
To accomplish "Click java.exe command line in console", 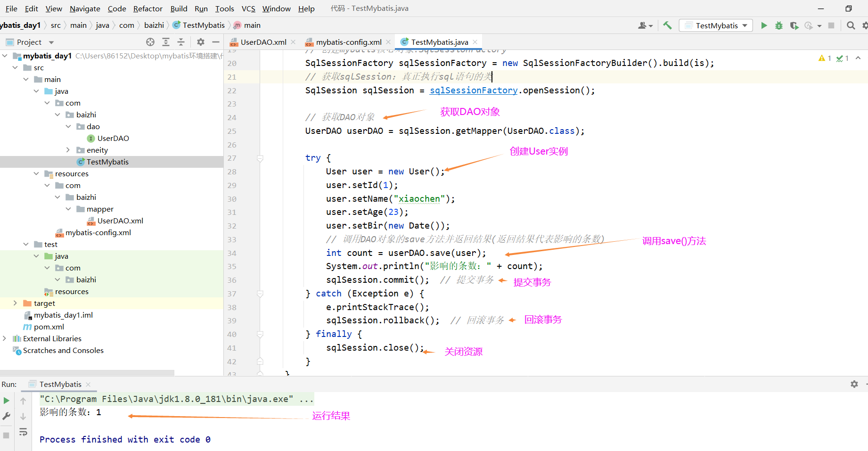I will 176,399.
